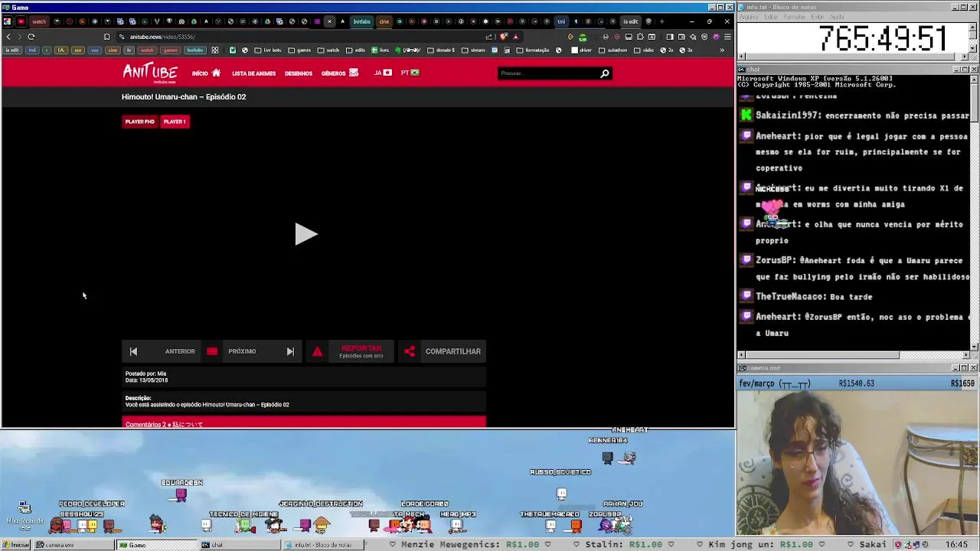The height and width of the screenshot is (551, 980).
Task: Select the PLAYER 1 source
Action: [175, 122]
